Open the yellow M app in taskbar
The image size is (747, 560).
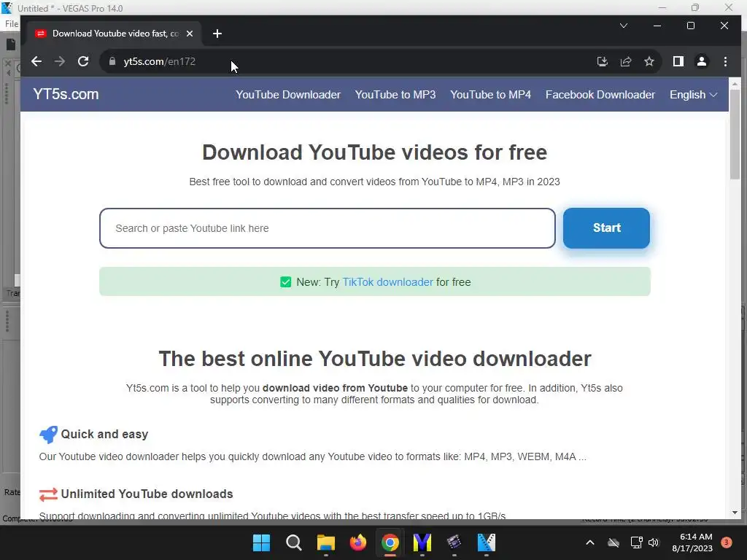coord(422,542)
